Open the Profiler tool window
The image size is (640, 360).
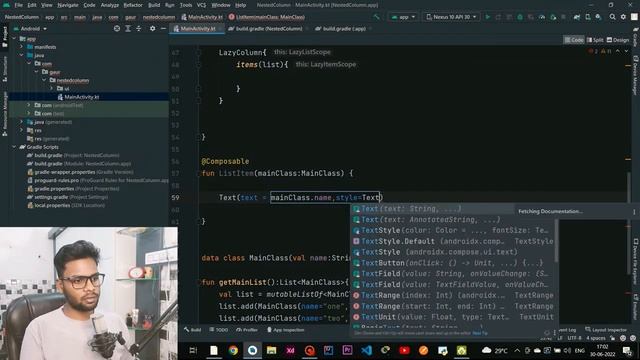point(247,330)
